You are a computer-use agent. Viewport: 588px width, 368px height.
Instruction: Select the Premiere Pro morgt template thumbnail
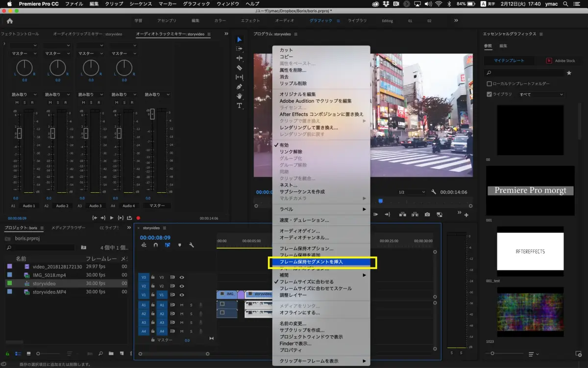coord(530,190)
